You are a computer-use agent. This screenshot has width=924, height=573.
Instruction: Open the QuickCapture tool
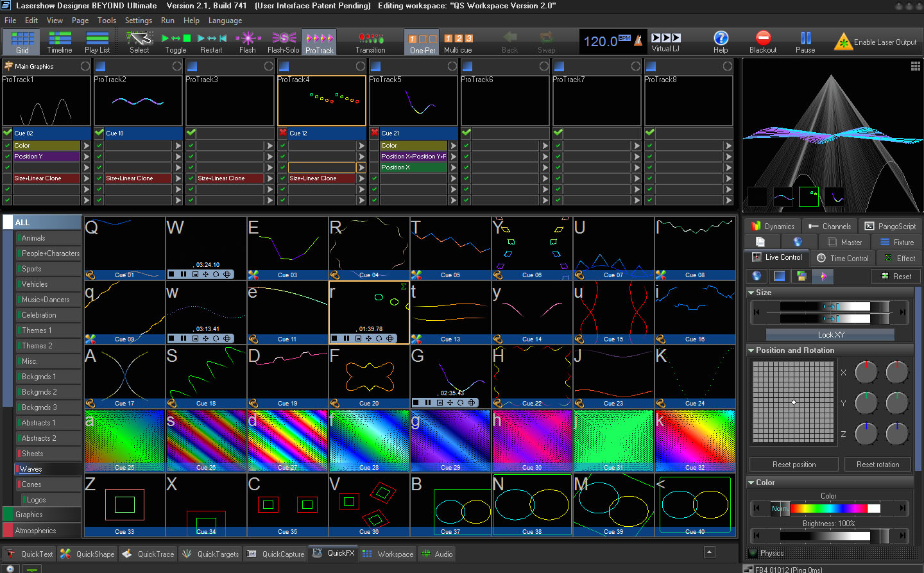click(276, 554)
